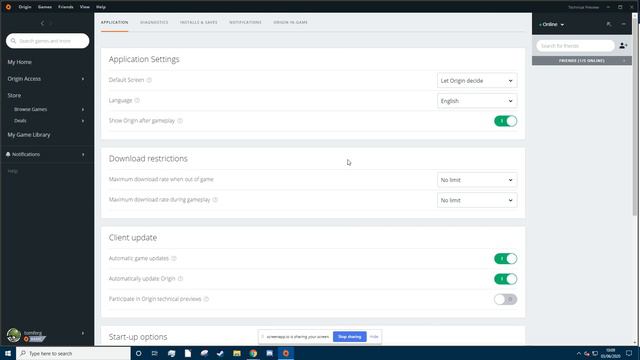Click Hide on the screen sharing bar
This screenshot has width=640, height=360.
pos(374,337)
